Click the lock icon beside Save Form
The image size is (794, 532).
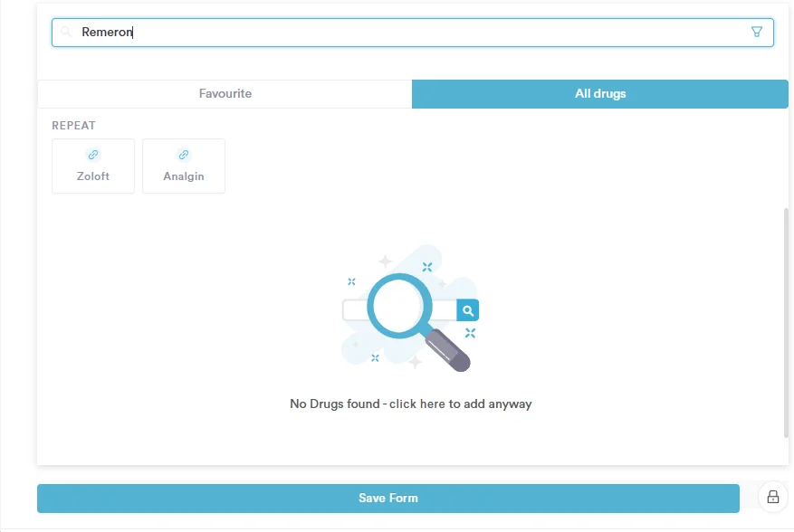772,497
